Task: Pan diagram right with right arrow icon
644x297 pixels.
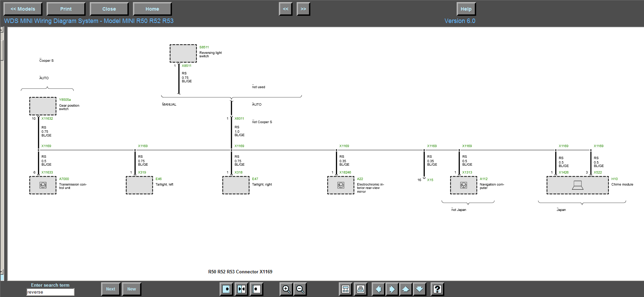Action: click(x=392, y=289)
